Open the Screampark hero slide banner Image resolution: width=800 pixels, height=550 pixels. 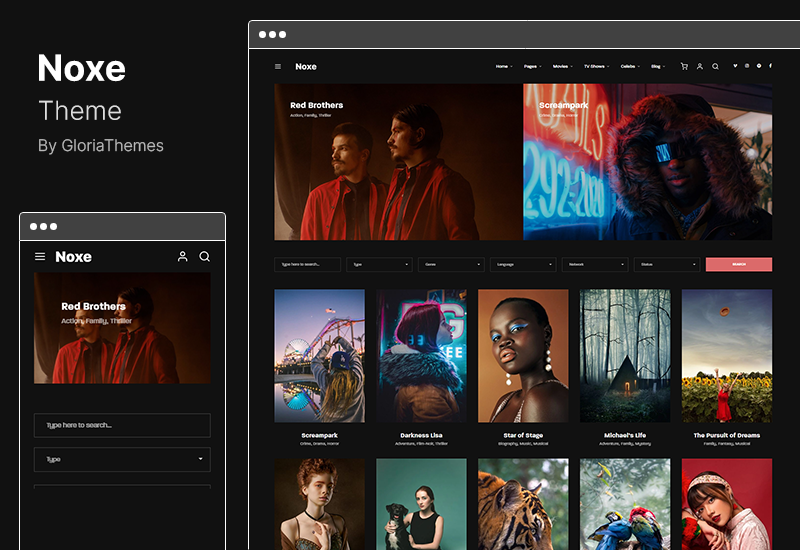click(x=647, y=162)
